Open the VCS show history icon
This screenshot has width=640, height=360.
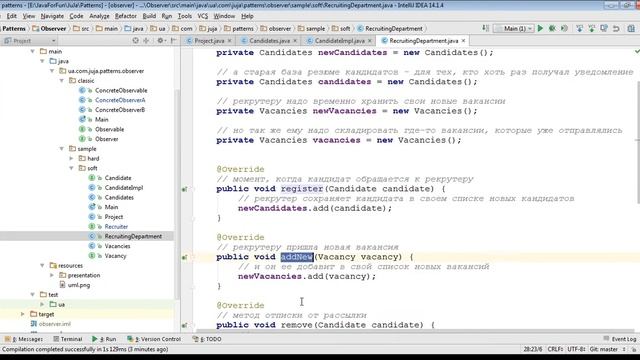click(604, 29)
